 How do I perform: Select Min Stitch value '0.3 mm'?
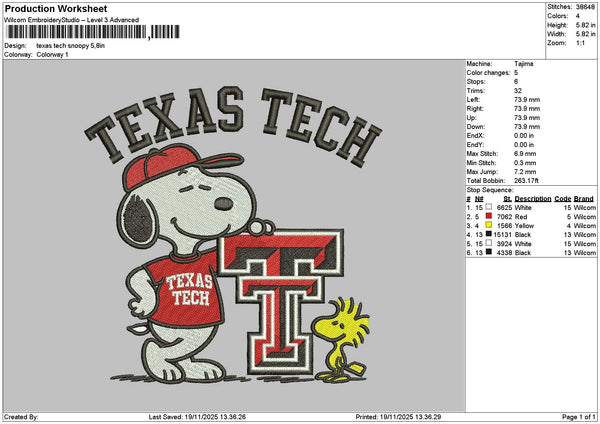click(525, 163)
